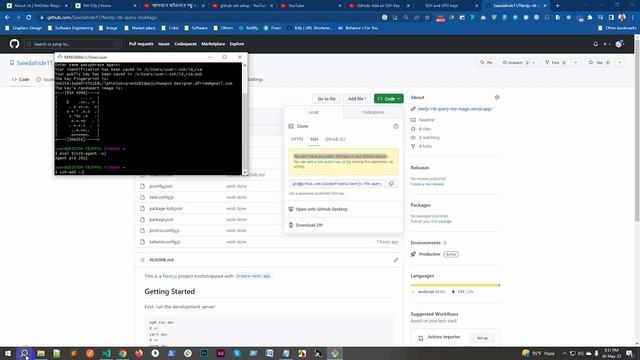
Task: Go back in Chrome browser
Action: pyautogui.click(x=7, y=18)
